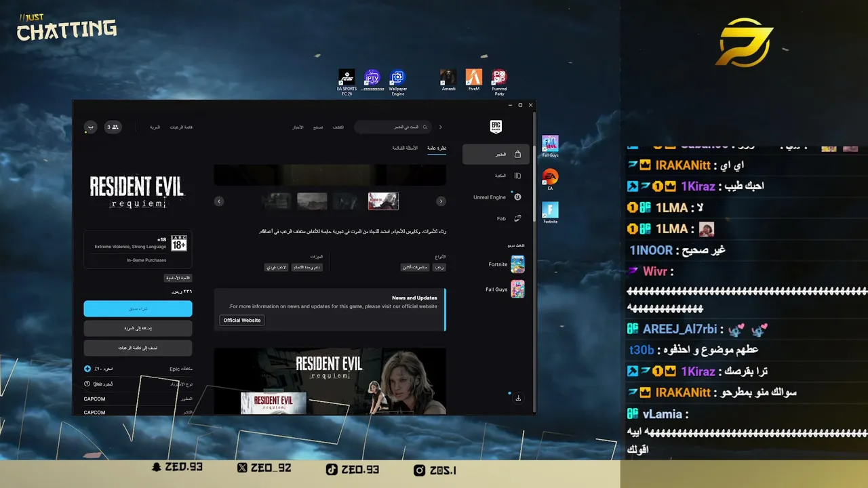Open the profile avatar labeled ب

pos(90,127)
